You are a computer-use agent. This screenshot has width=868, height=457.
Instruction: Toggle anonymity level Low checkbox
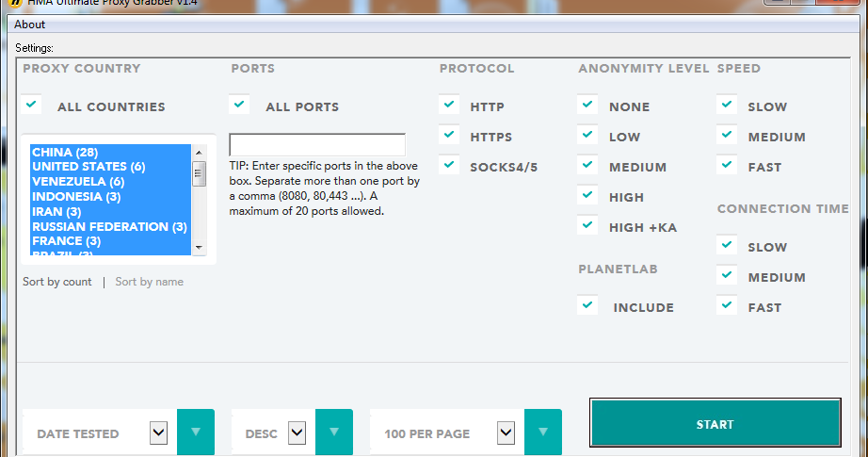click(x=587, y=135)
